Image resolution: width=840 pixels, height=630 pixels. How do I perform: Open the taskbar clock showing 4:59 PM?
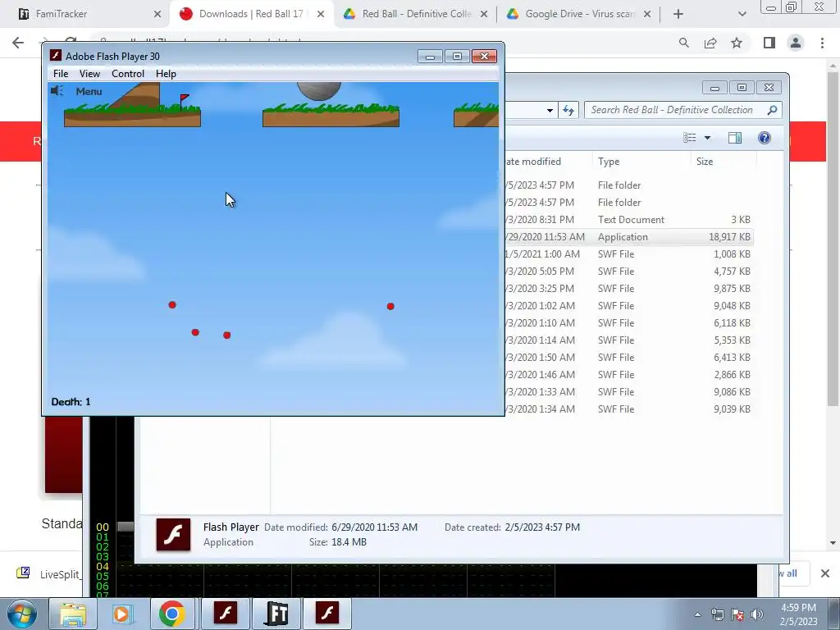coord(798,614)
